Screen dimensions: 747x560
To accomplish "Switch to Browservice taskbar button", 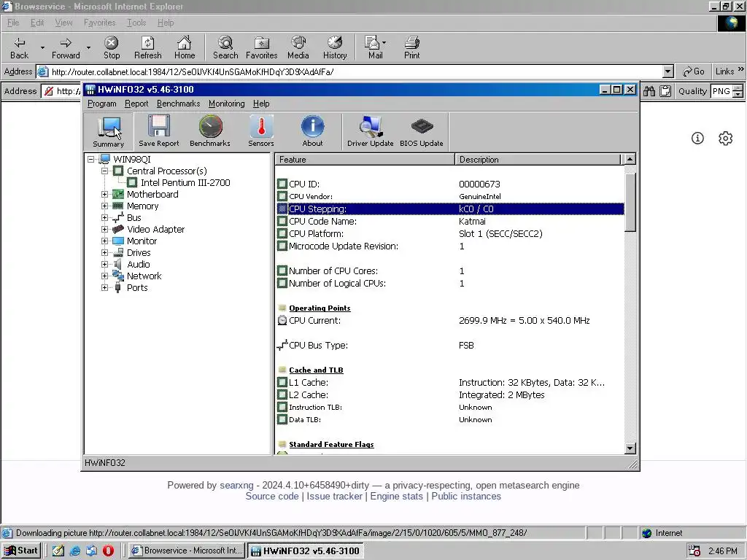I will click(187, 551).
